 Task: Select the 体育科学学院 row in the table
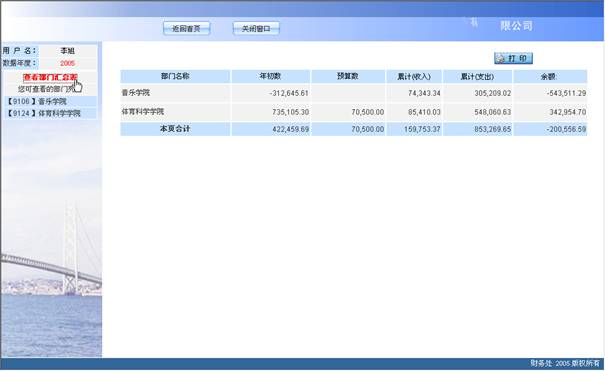click(x=354, y=112)
